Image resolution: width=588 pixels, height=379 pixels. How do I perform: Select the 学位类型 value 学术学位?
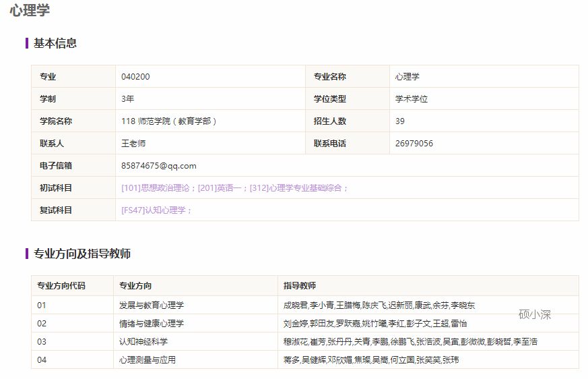[412, 98]
